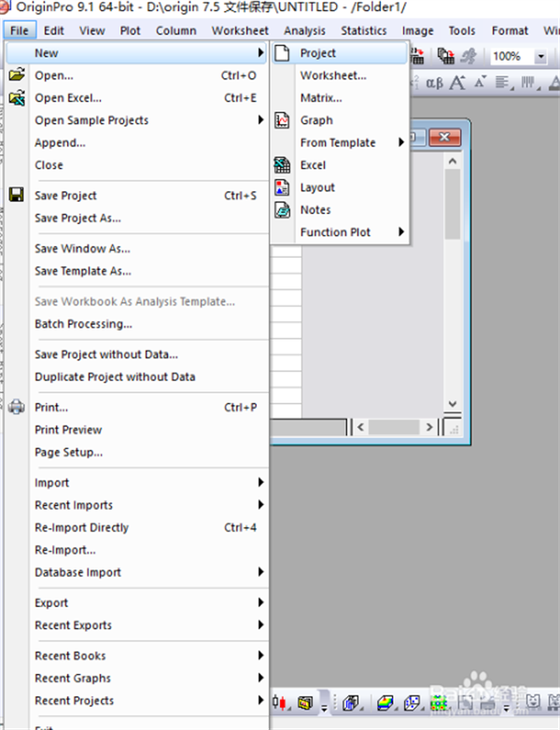Image resolution: width=560 pixels, height=730 pixels.
Task: Expand the Recent Imports submenu
Action: tap(137, 505)
